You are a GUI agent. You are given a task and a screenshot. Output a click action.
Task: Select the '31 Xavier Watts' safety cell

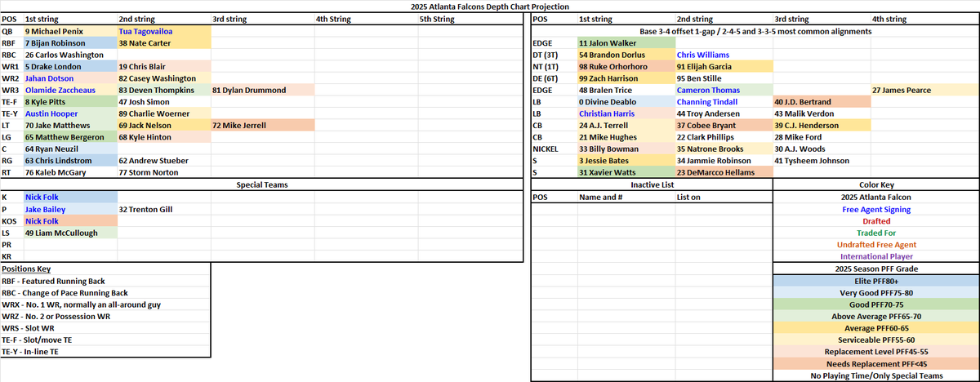626,173
